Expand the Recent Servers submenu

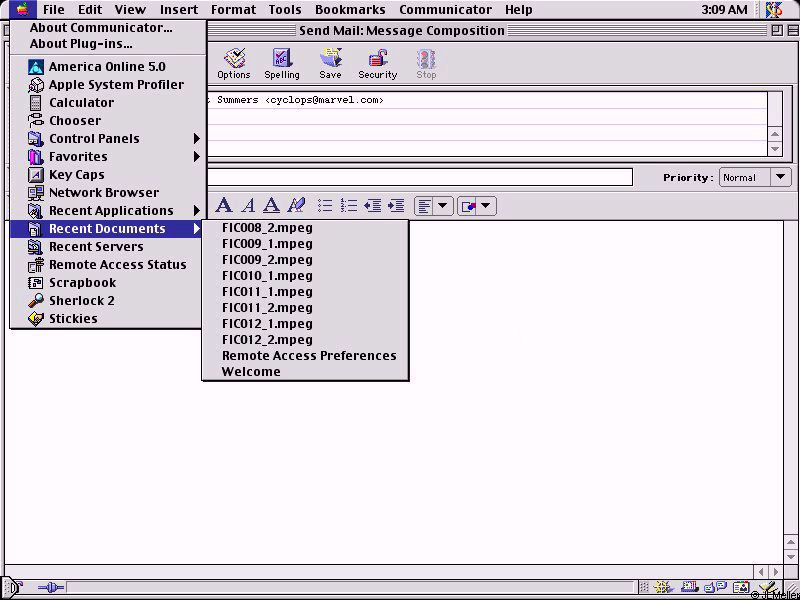click(108, 247)
